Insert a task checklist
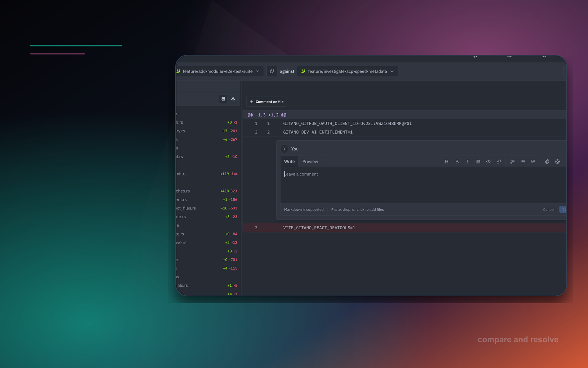Image resolution: width=588 pixels, height=368 pixels. 533,162
